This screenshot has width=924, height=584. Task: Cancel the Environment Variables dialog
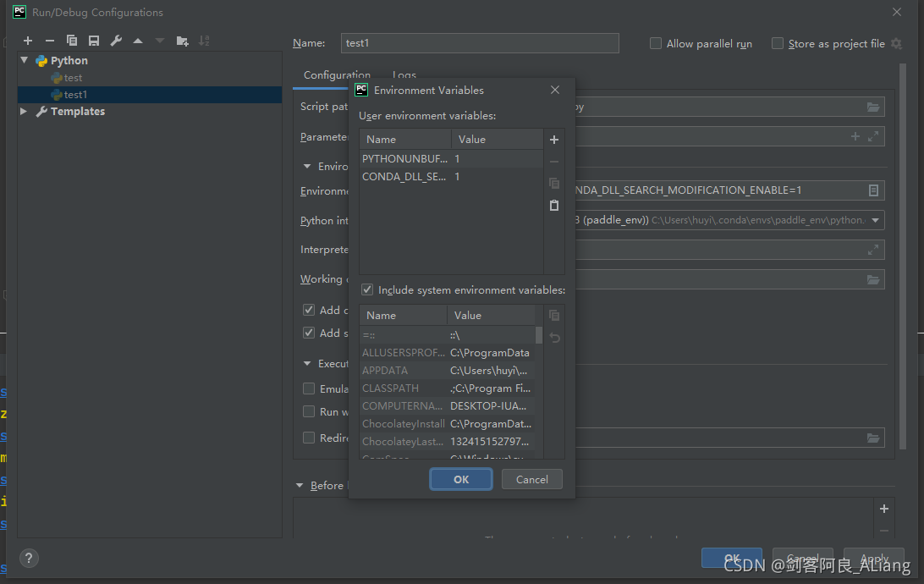pyautogui.click(x=531, y=479)
